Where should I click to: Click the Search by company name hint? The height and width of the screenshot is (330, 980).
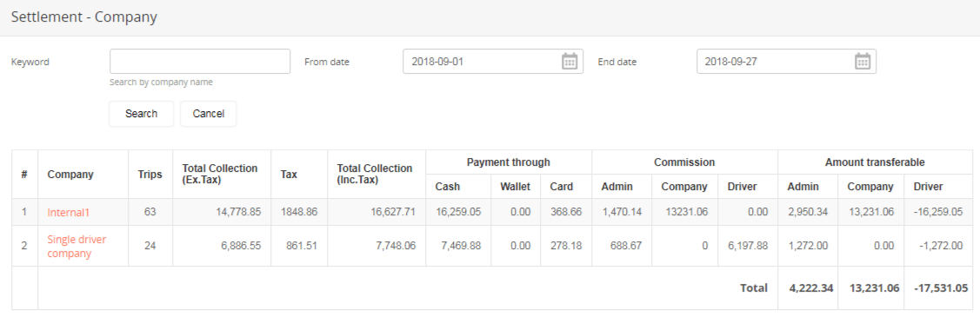point(161,82)
